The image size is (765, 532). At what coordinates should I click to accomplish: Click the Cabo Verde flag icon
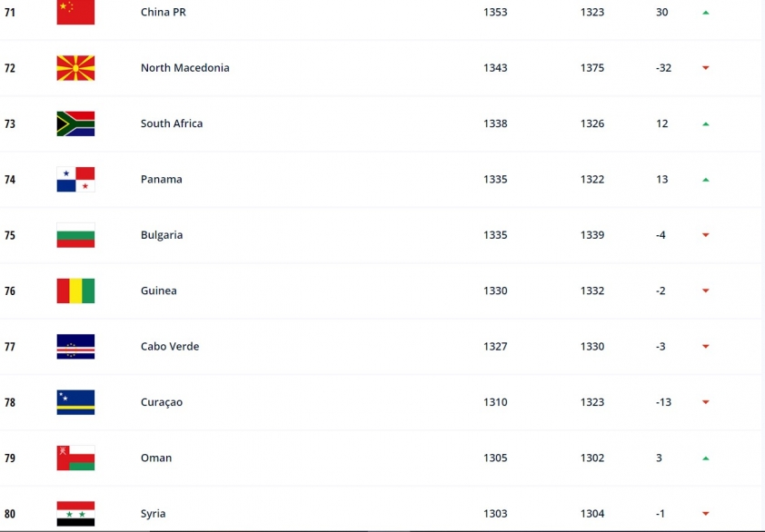click(75, 347)
